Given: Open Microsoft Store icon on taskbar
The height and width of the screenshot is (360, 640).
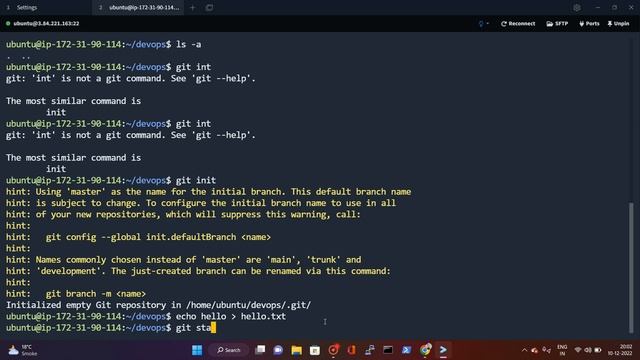Looking at the screenshot, I should (315, 350).
